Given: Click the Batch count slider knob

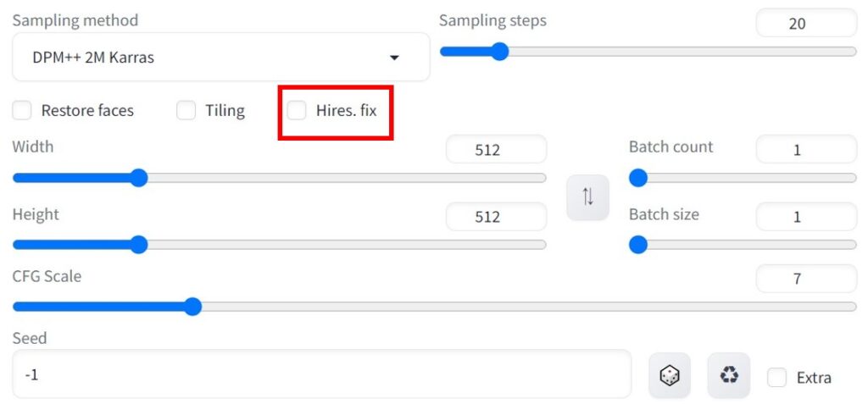Looking at the screenshot, I should click(638, 178).
